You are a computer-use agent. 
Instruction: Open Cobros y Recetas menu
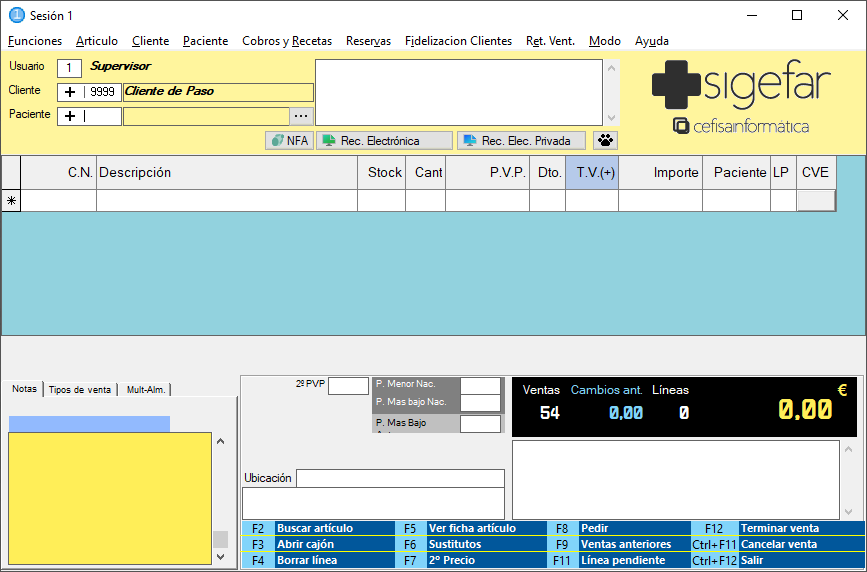point(287,41)
